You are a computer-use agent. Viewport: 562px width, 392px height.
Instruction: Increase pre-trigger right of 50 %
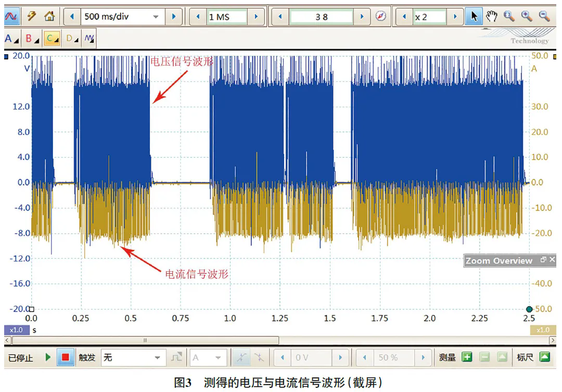(x=423, y=358)
